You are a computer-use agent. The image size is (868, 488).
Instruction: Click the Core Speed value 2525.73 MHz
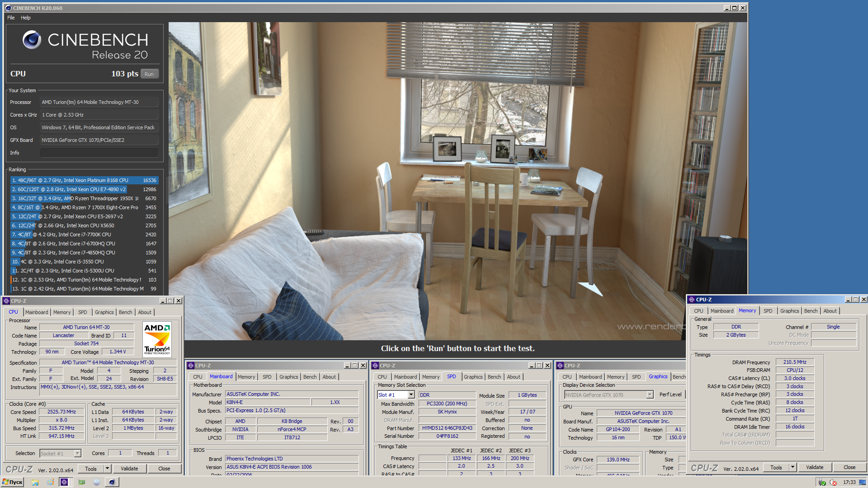pyautogui.click(x=62, y=412)
